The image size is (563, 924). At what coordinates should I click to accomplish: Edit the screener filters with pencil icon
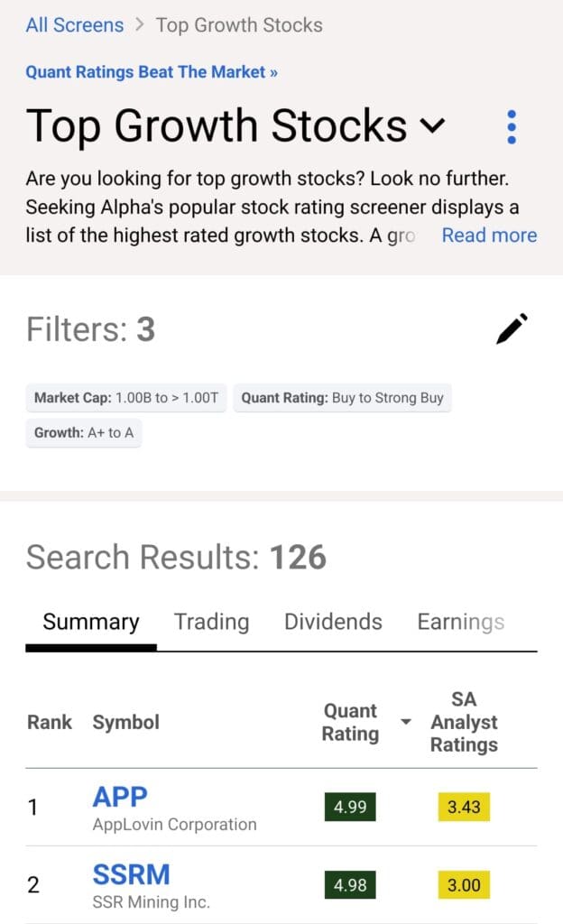click(512, 328)
